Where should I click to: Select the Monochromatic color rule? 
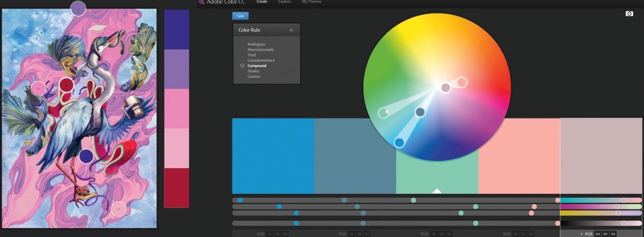[261, 50]
